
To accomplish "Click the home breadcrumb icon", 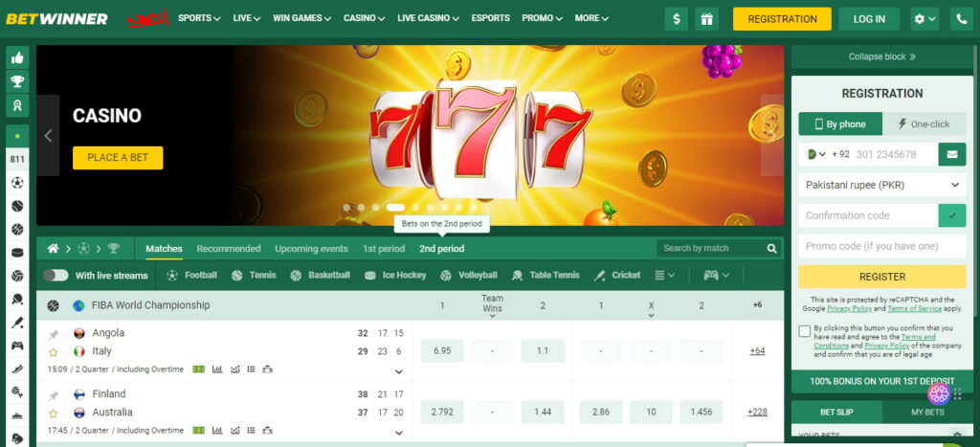I will coord(54,248).
